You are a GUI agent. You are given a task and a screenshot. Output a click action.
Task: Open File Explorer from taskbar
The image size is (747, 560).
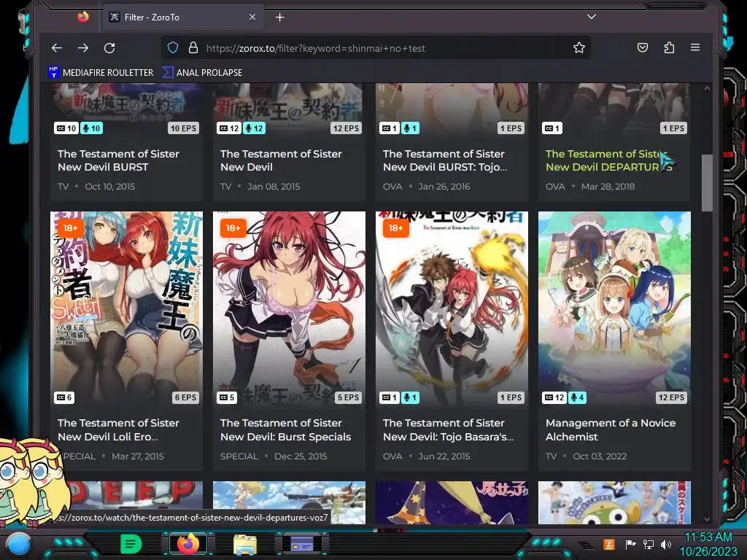click(245, 544)
